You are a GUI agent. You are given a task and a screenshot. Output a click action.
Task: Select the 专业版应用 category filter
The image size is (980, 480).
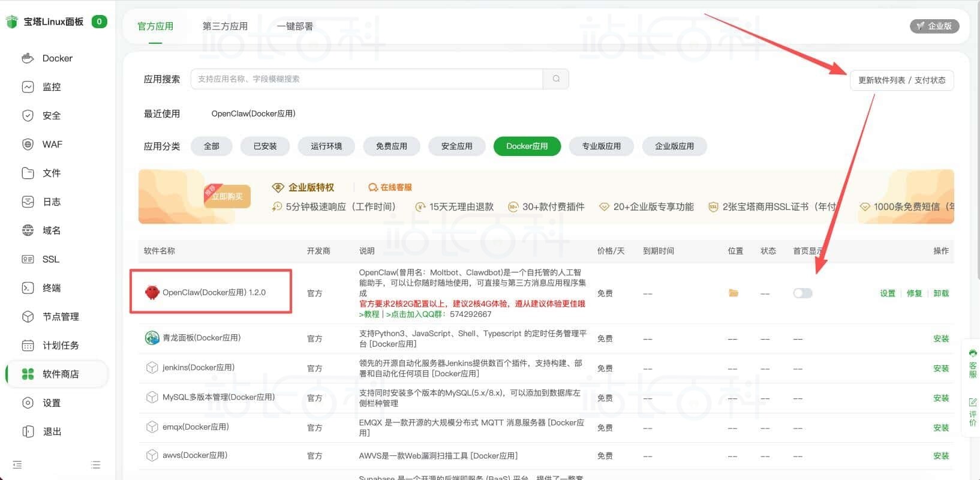pos(602,146)
